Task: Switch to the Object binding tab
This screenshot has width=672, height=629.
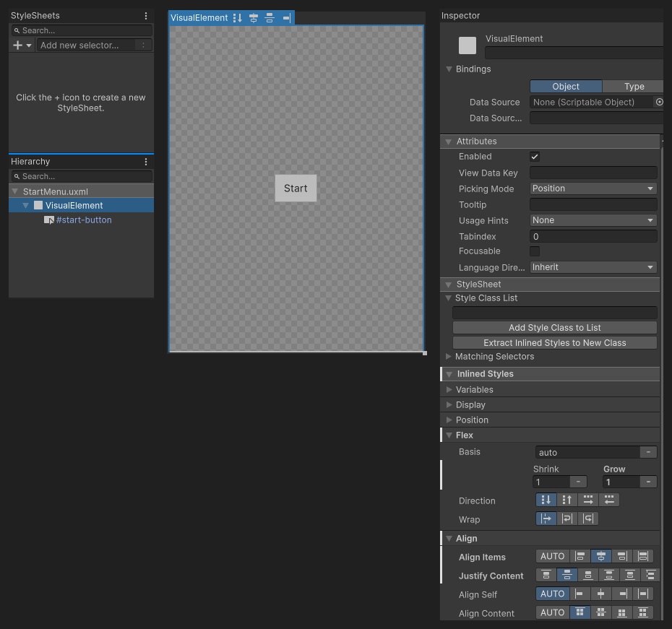Action: (x=566, y=86)
